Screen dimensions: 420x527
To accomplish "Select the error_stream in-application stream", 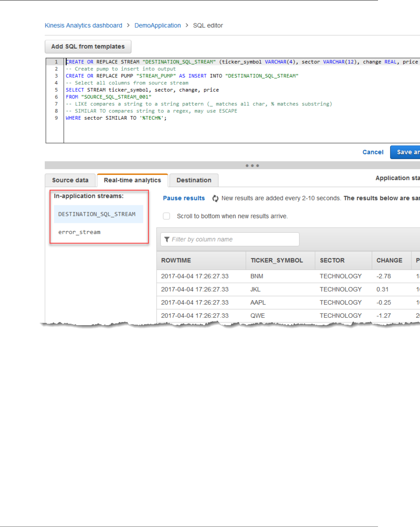I will pos(79,232).
